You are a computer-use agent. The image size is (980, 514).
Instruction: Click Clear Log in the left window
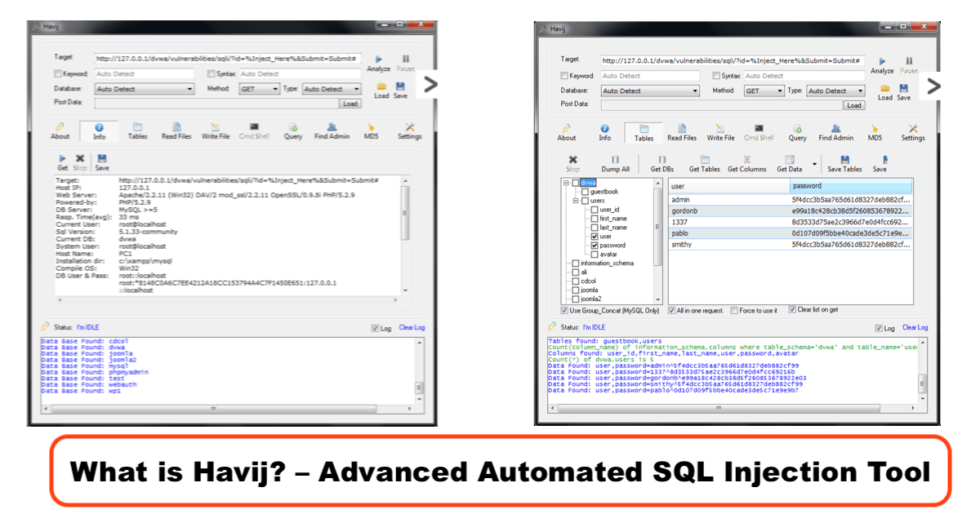click(x=412, y=328)
